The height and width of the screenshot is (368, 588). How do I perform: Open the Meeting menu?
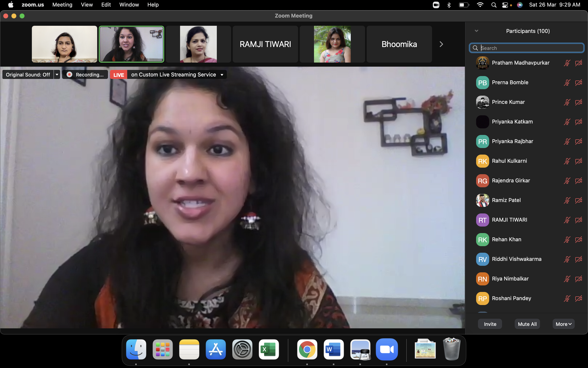(62, 5)
